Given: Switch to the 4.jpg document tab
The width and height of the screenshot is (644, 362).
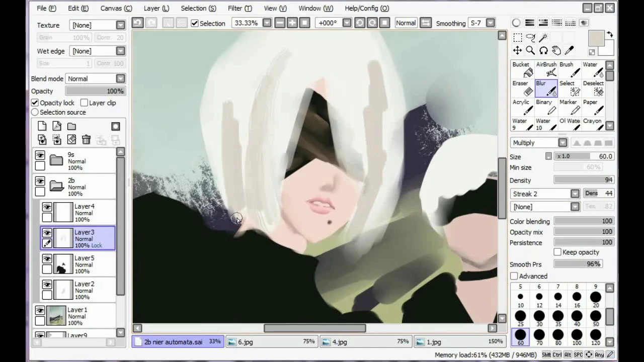Looking at the screenshot, I should 366,341.
